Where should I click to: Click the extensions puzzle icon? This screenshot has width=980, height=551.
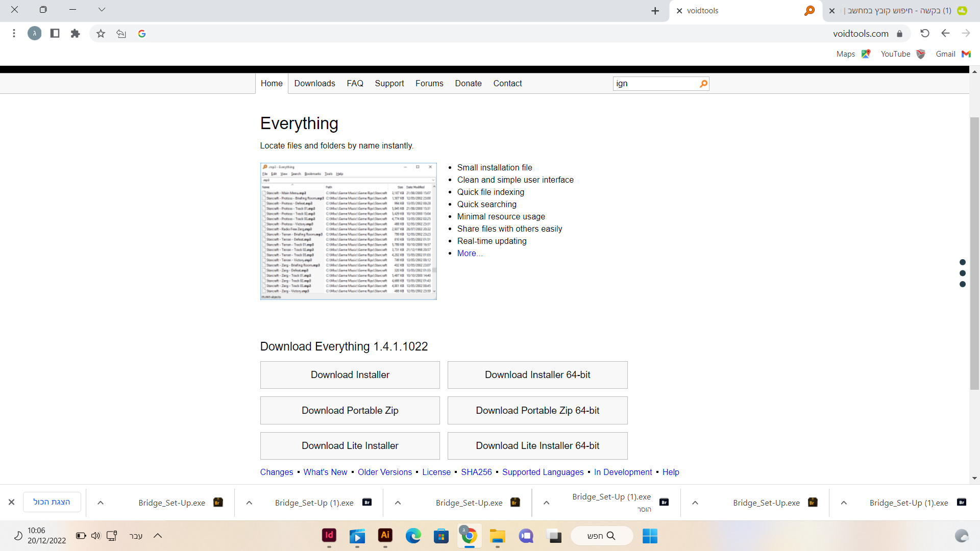tap(76, 34)
